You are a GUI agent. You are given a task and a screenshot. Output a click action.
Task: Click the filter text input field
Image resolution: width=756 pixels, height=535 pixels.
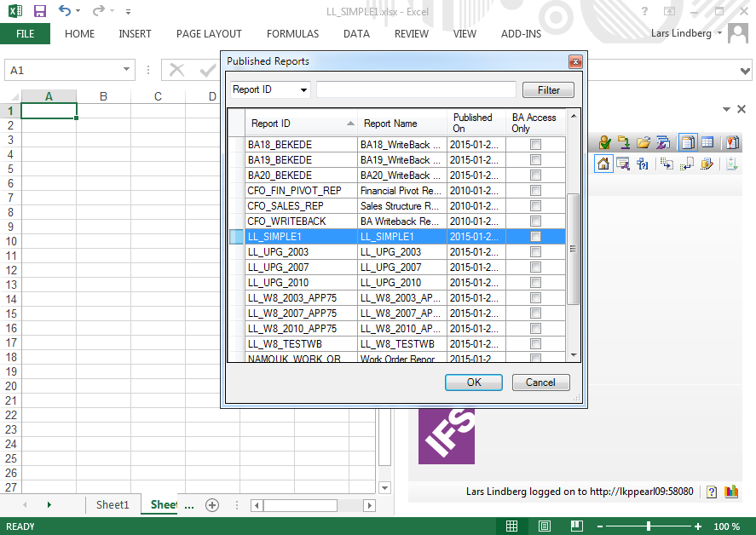pos(416,89)
